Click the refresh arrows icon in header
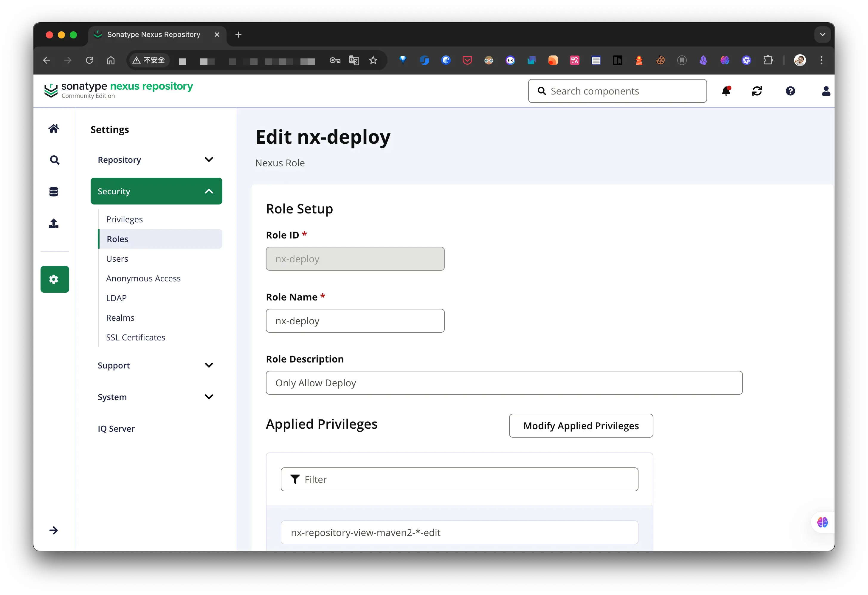The height and width of the screenshot is (595, 868). click(757, 91)
